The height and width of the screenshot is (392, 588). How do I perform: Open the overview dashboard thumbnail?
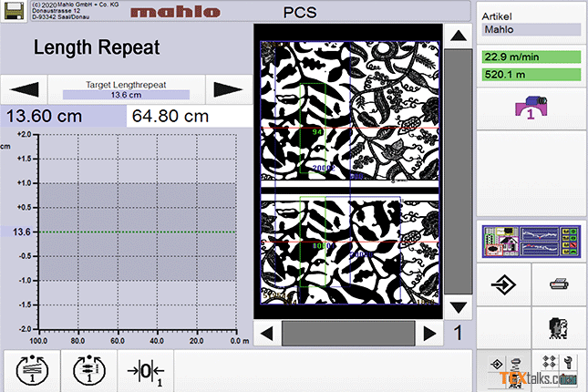click(x=531, y=243)
